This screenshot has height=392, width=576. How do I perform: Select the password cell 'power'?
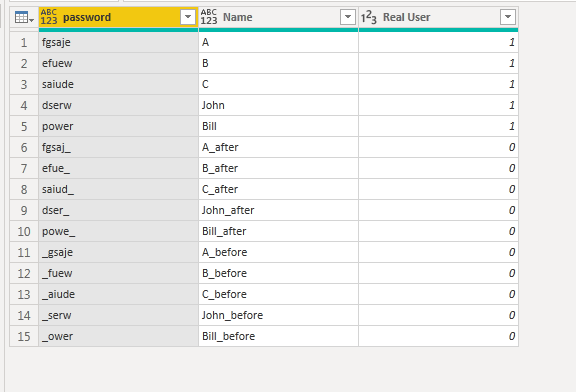[118, 126]
